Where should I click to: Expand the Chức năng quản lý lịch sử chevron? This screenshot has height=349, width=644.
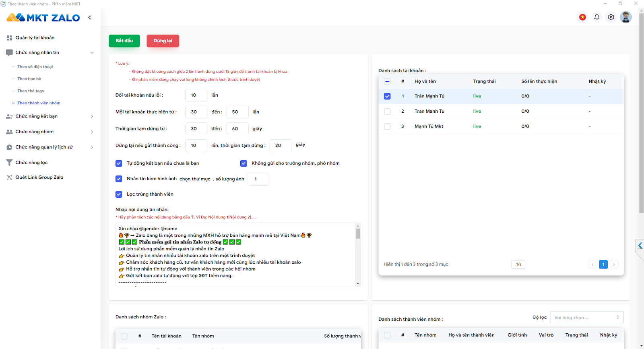(92, 147)
